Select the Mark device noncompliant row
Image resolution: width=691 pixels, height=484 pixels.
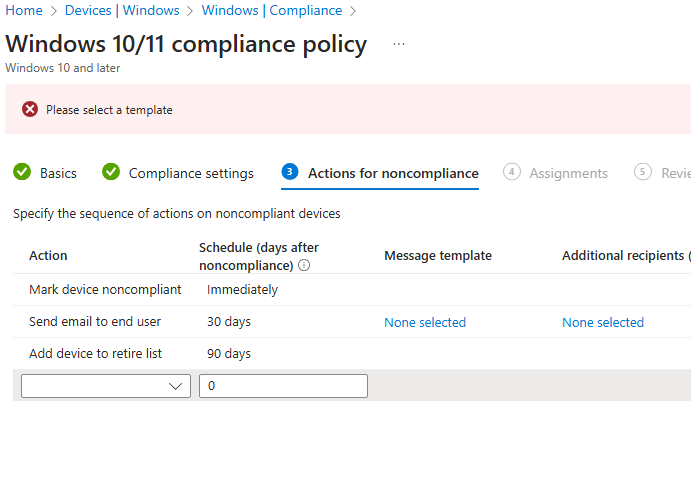352,290
